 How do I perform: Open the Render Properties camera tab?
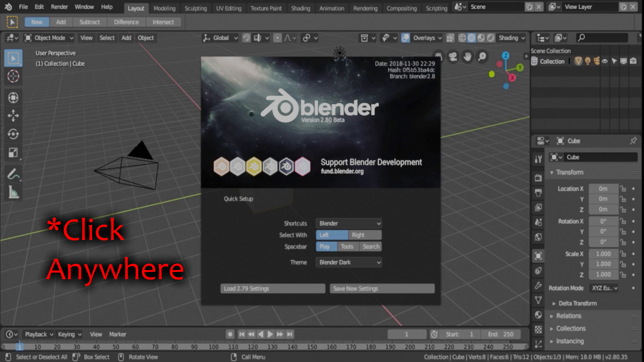[x=538, y=178]
